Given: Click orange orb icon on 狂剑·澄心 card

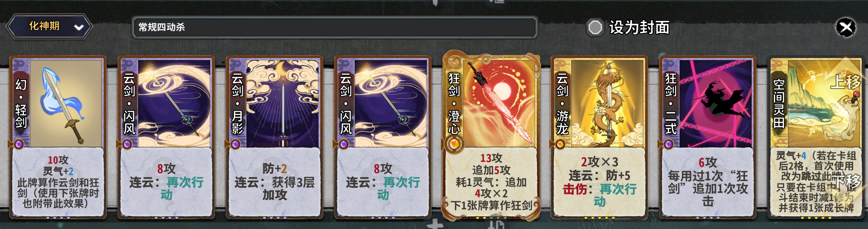Looking at the screenshot, I should tap(454, 144).
